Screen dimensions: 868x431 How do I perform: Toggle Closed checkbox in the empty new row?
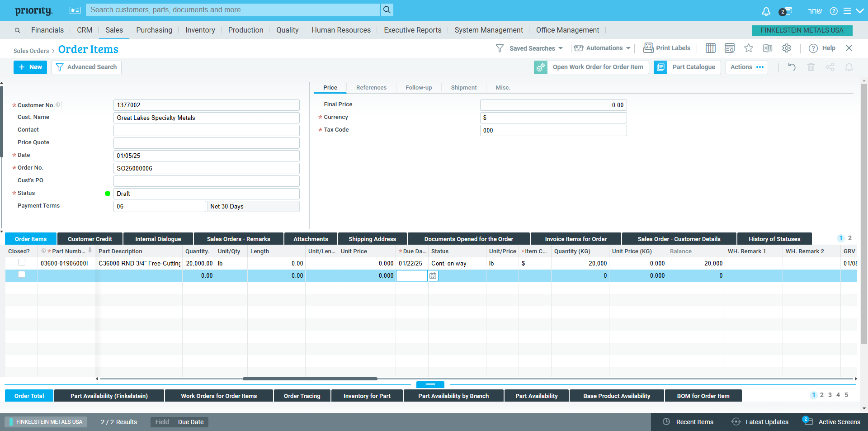21,275
